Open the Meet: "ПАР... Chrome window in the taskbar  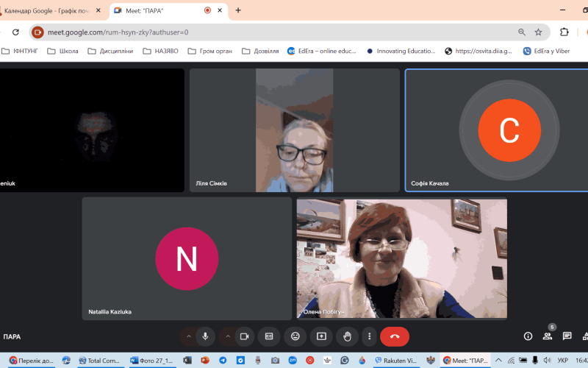(x=465, y=361)
